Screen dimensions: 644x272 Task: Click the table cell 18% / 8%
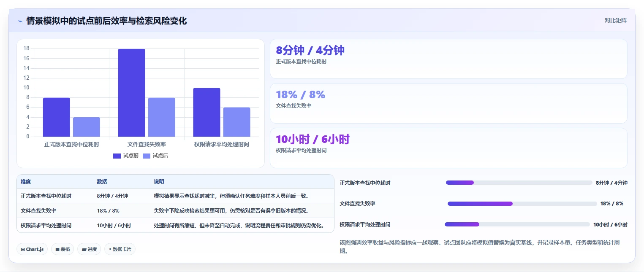coord(108,211)
